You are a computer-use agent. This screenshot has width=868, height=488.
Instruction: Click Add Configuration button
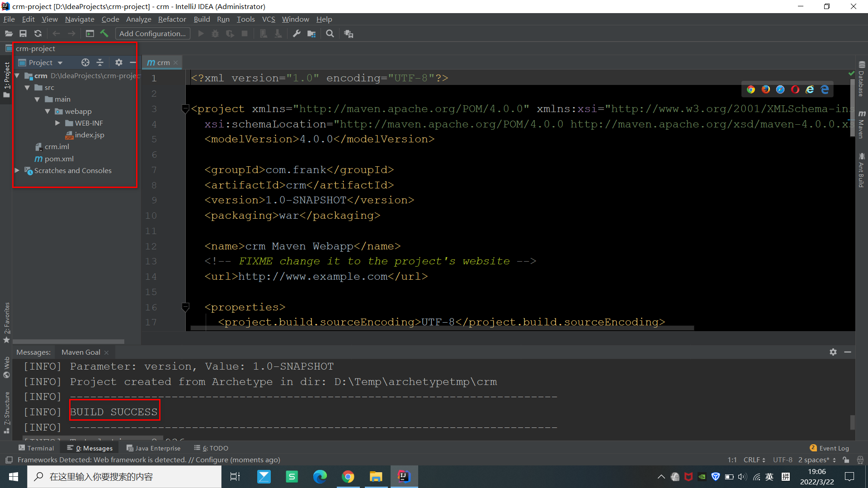pyautogui.click(x=152, y=33)
